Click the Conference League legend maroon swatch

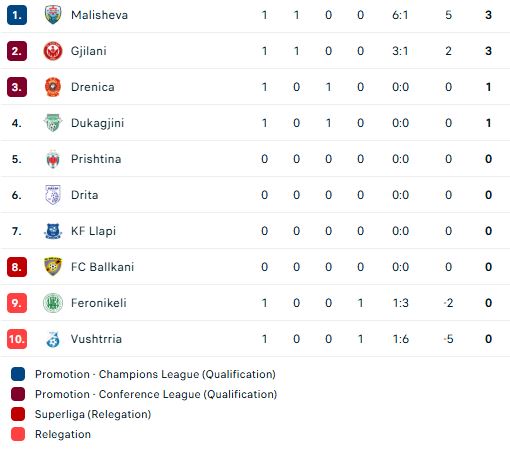pyautogui.click(x=18, y=394)
